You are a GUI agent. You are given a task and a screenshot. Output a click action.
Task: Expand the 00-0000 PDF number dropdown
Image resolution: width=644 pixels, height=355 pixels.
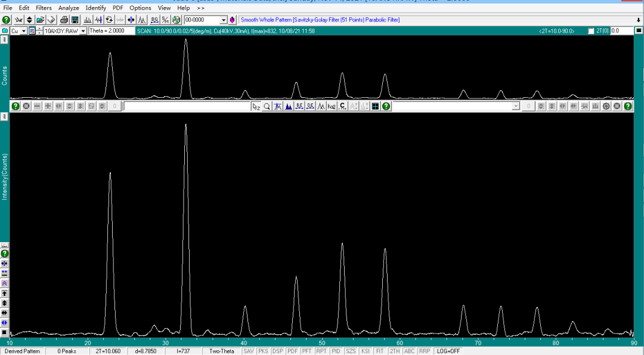click(x=224, y=20)
